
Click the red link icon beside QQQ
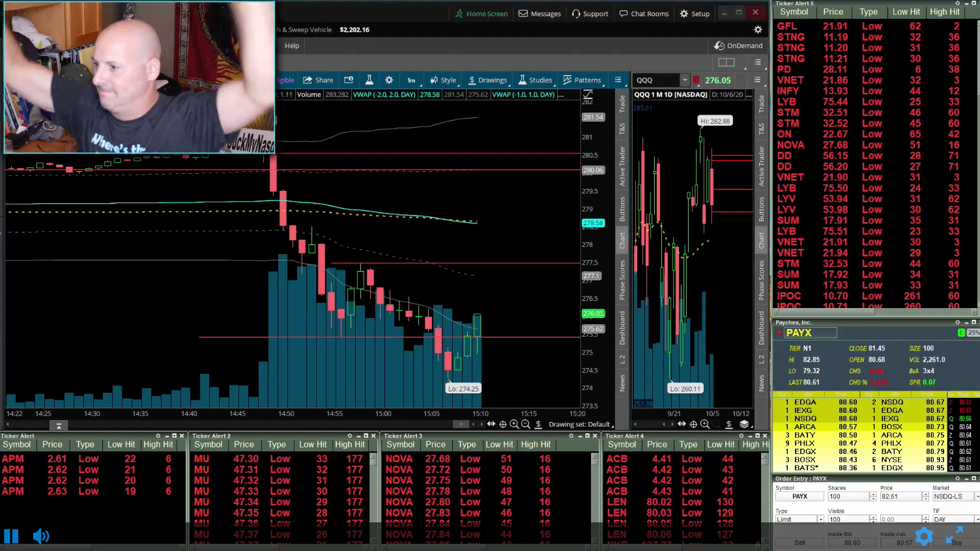tap(696, 81)
